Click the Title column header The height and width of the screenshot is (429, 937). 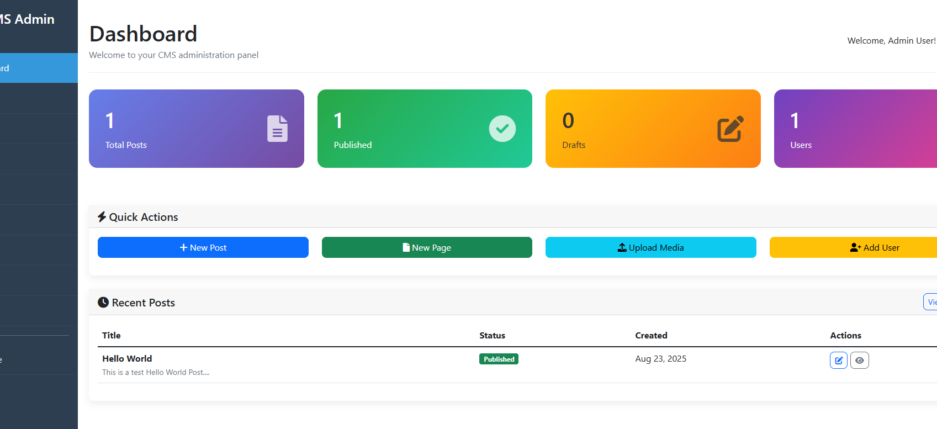tap(111, 335)
